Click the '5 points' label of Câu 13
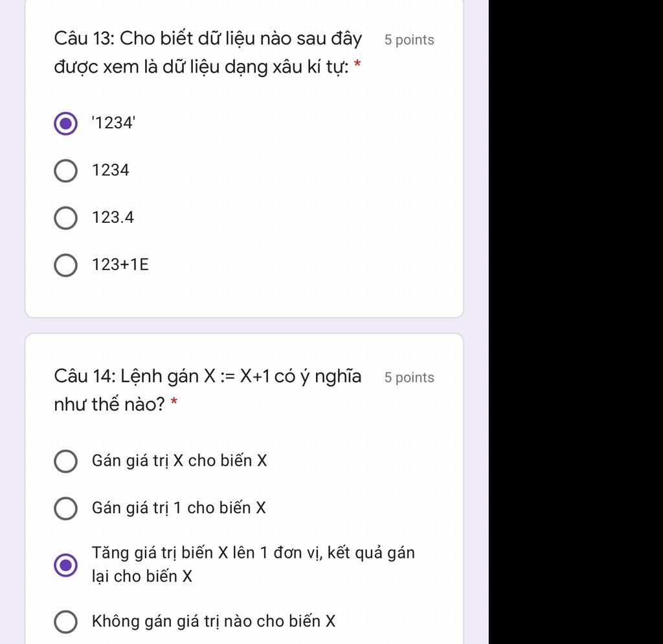Viewport: 663px width, 644px height. click(x=409, y=40)
